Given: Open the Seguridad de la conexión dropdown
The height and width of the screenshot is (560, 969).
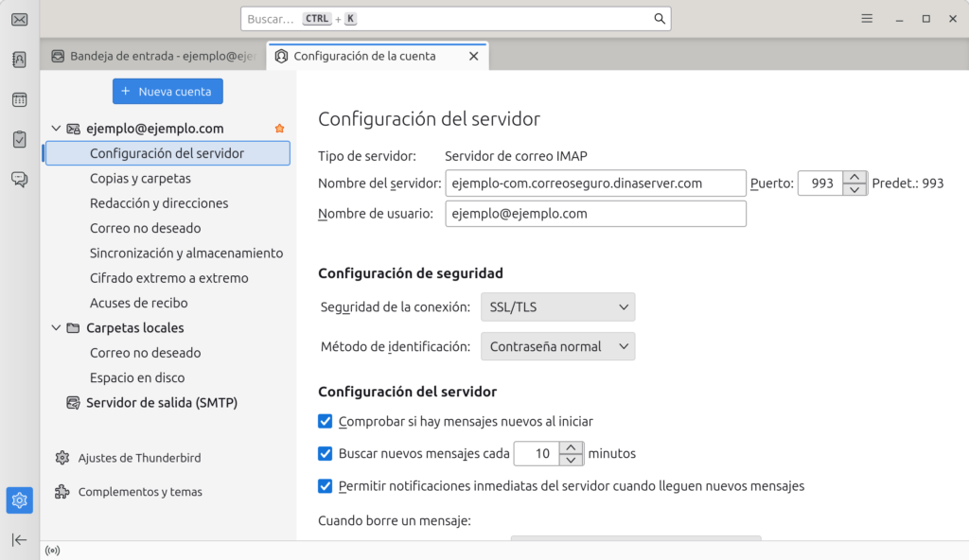Looking at the screenshot, I should 557,306.
